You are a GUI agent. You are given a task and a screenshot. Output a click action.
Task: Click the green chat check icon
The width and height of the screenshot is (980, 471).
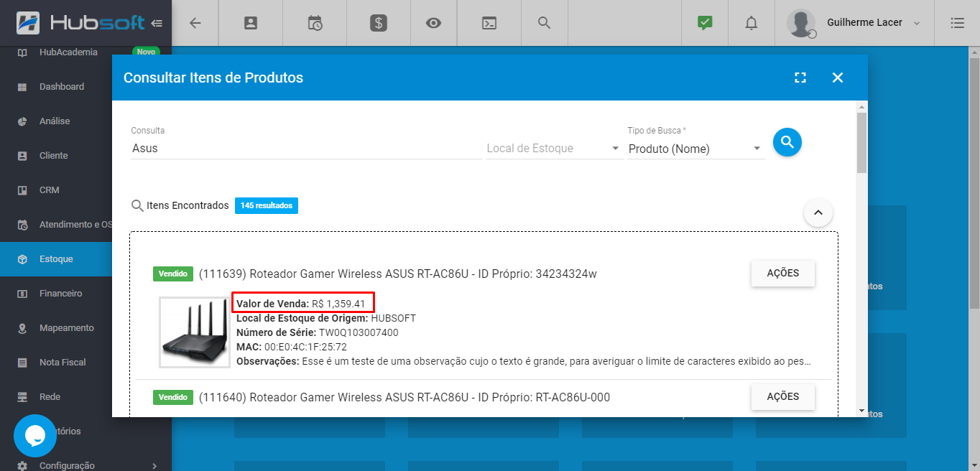click(705, 23)
